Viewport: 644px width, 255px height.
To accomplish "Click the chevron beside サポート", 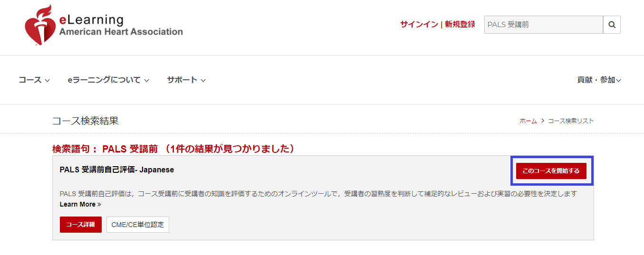I will [x=203, y=81].
